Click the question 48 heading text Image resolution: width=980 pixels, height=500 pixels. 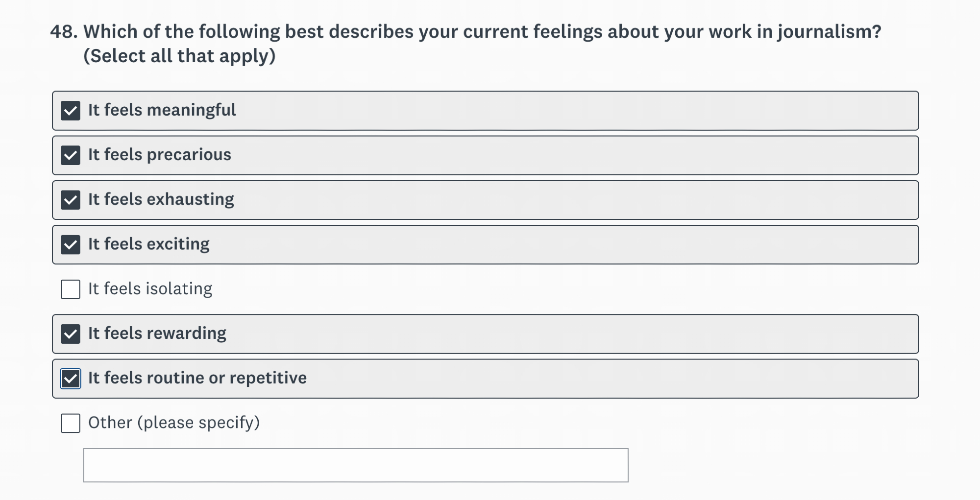[482, 32]
